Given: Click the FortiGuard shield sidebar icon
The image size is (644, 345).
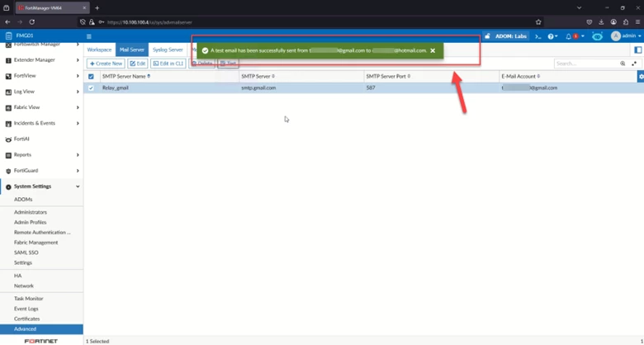Looking at the screenshot, I should 8,172.
